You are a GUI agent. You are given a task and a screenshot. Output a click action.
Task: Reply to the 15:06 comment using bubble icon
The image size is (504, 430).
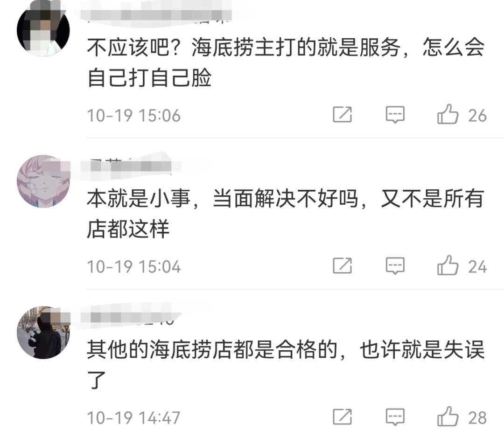click(x=395, y=115)
